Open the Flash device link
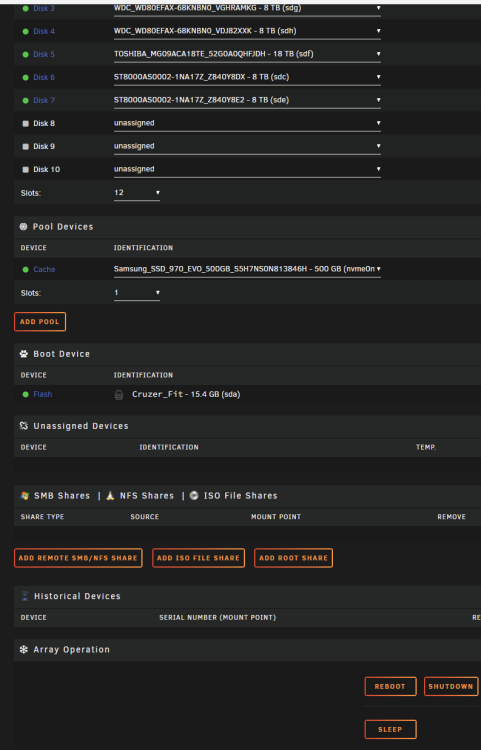Screen dimensions: 481x750 tap(43, 395)
